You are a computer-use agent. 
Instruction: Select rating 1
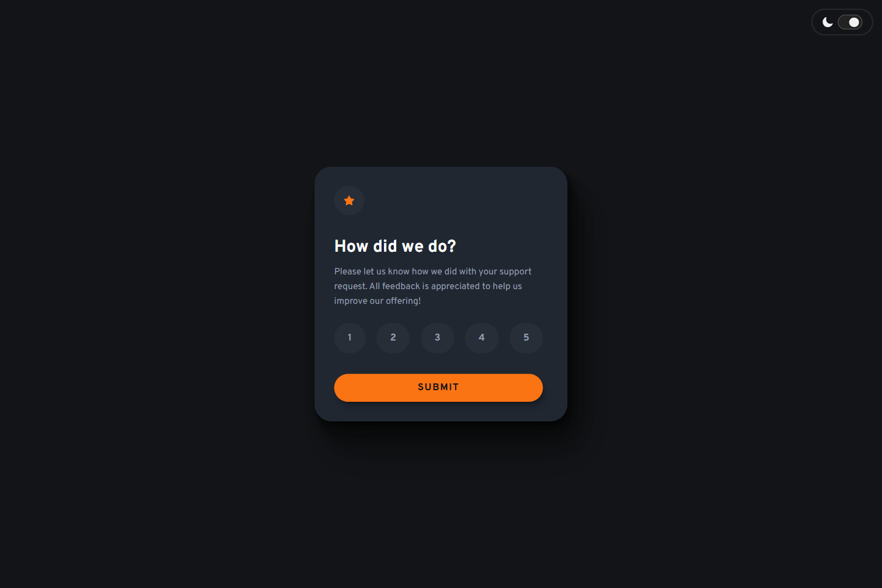(x=350, y=337)
